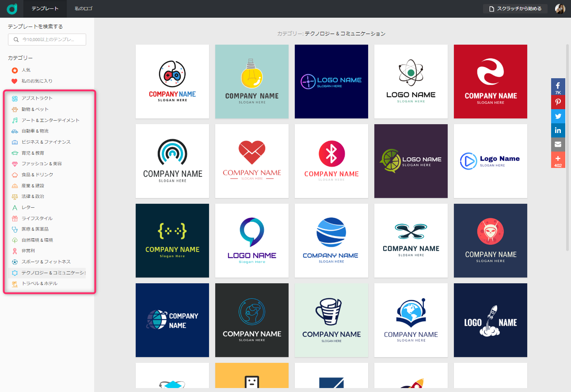The width and height of the screenshot is (571, 392).
Task: Select 産業 & 建設 hard hat icon
Action: click(x=15, y=186)
